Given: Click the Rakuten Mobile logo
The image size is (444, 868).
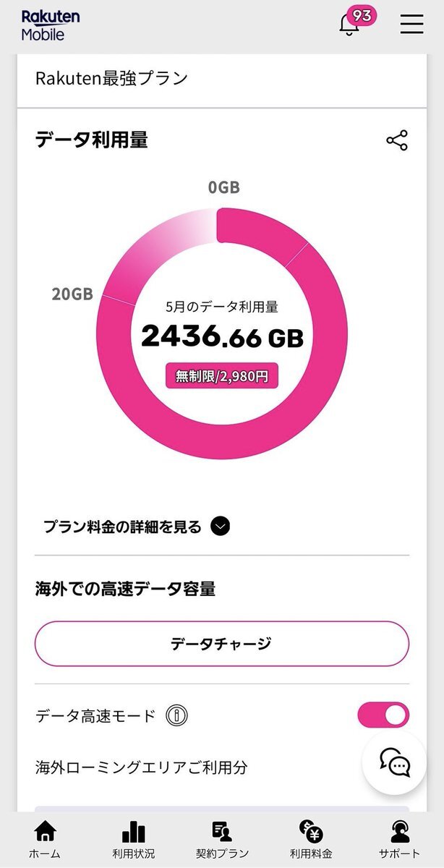Looking at the screenshot, I should point(51,25).
